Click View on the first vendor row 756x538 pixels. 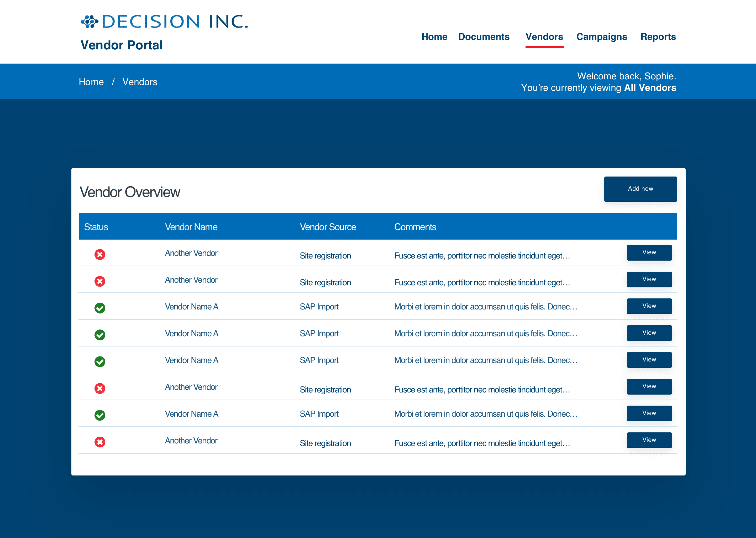tap(649, 252)
